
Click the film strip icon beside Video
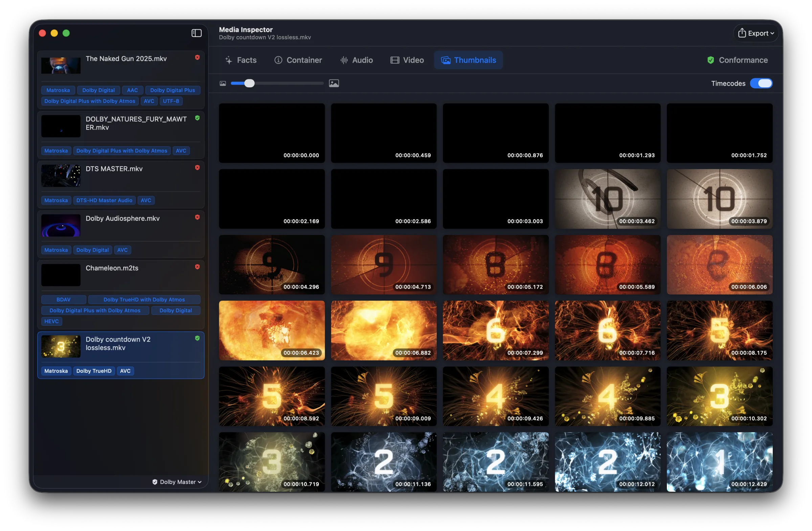[x=395, y=60]
